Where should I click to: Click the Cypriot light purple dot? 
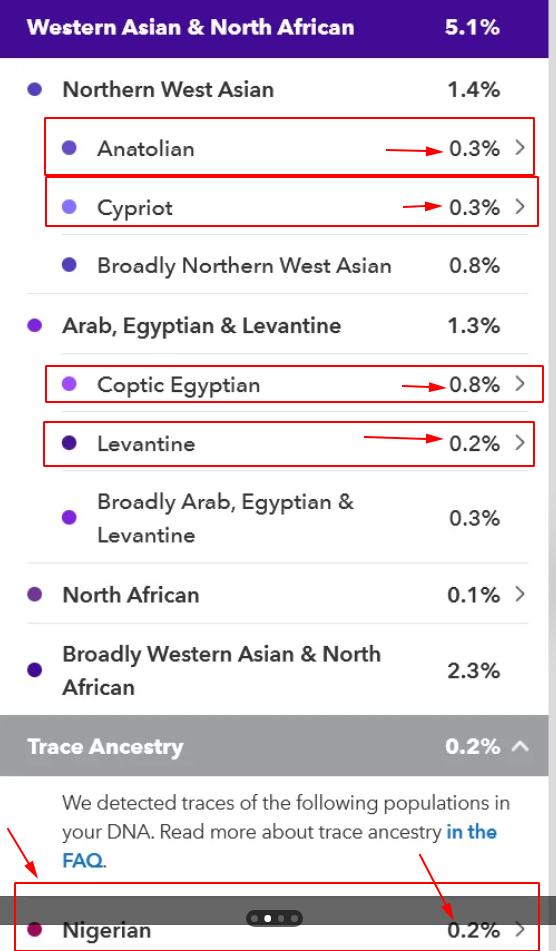pyautogui.click(x=69, y=207)
